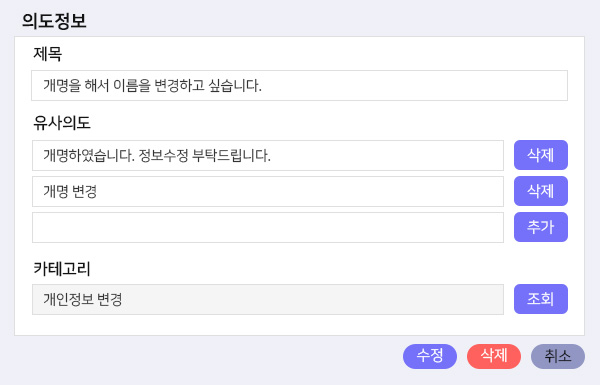Focus the empty new similar intent field
600x385 pixels.
click(268, 227)
